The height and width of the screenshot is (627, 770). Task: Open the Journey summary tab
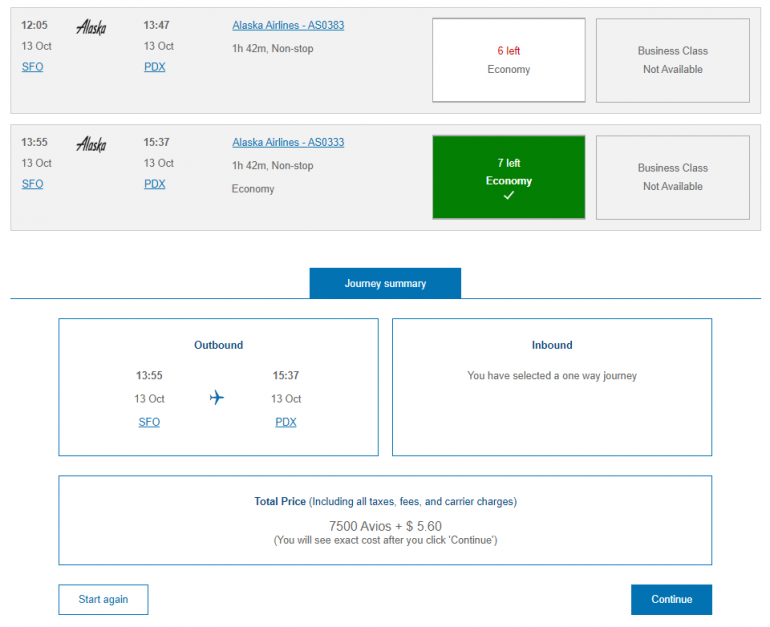pos(385,283)
